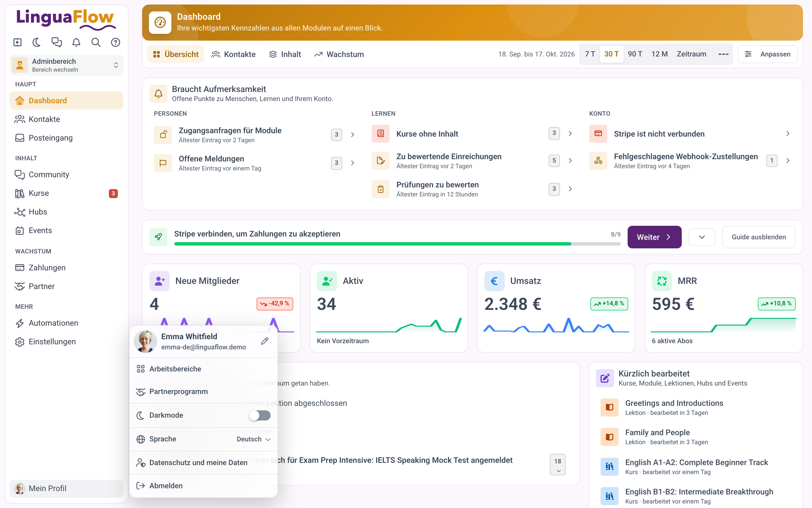Click the Neue Mitglieder user-plus icon

[x=160, y=281]
